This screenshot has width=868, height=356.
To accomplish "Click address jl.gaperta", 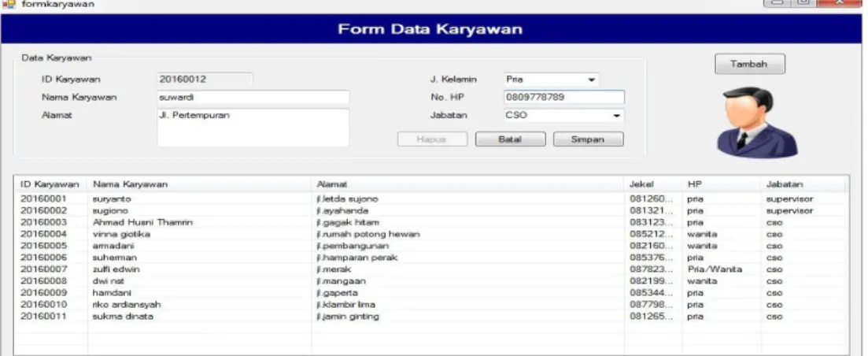I will (x=337, y=293).
